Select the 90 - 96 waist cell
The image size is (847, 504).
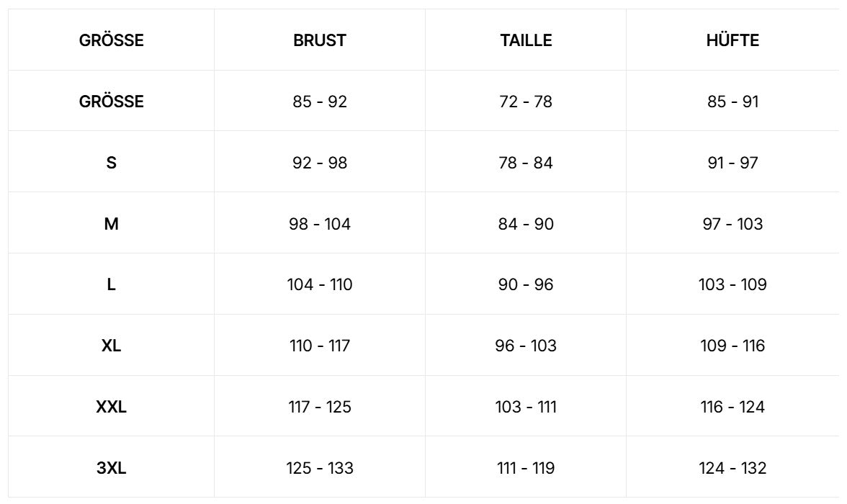tap(526, 284)
